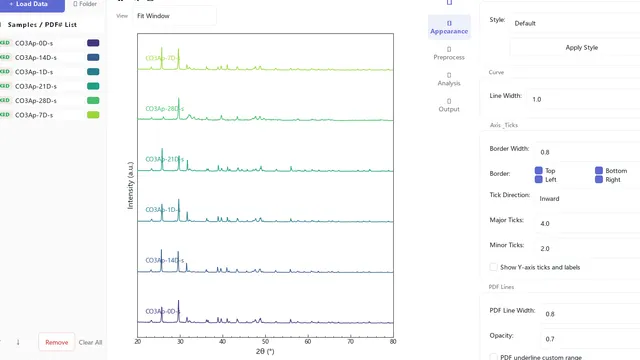The image size is (640, 360).
Task: Click the Load Data button
Action: tap(29, 4)
